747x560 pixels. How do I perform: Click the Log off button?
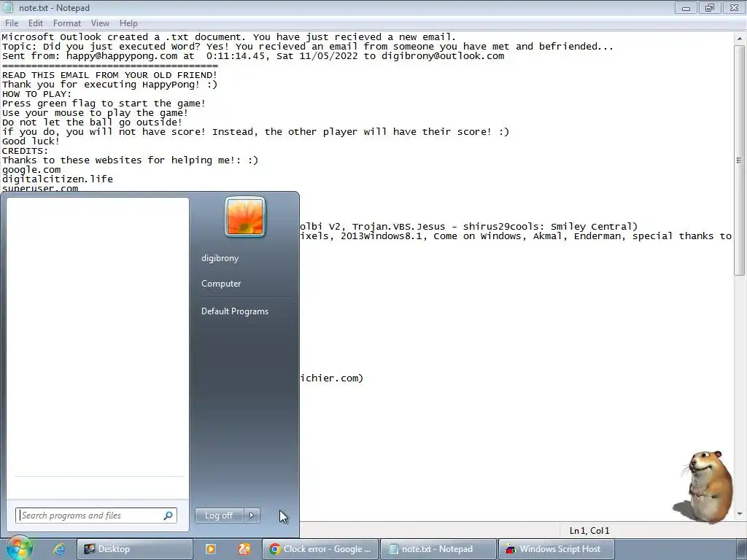(x=219, y=516)
